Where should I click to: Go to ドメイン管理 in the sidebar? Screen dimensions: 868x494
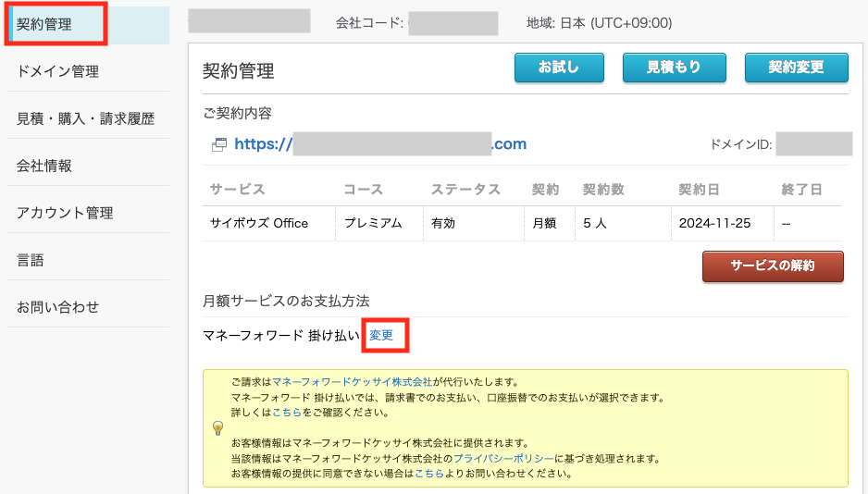pos(57,71)
